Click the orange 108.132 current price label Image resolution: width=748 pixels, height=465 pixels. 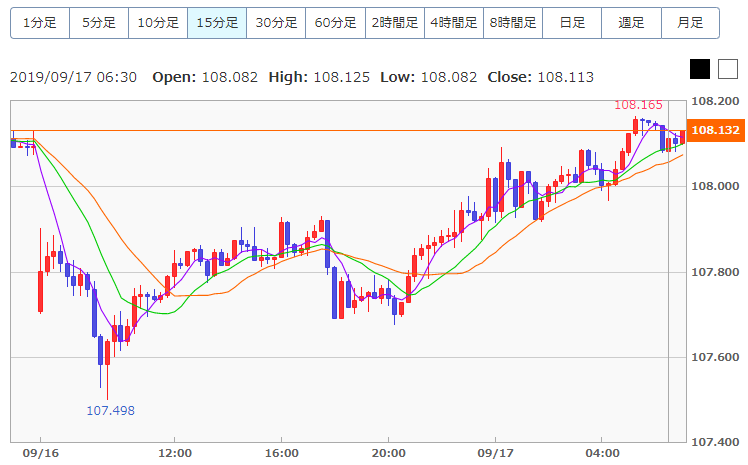coord(715,130)
